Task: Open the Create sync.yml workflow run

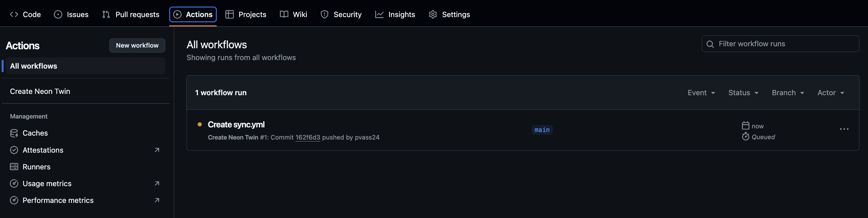Action: 236,125
